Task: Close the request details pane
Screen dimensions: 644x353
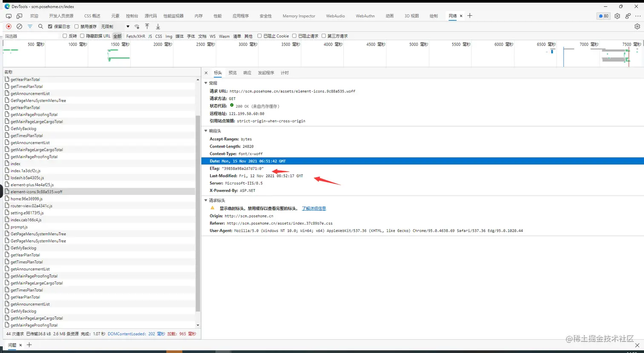Action: tap(206, 73)
